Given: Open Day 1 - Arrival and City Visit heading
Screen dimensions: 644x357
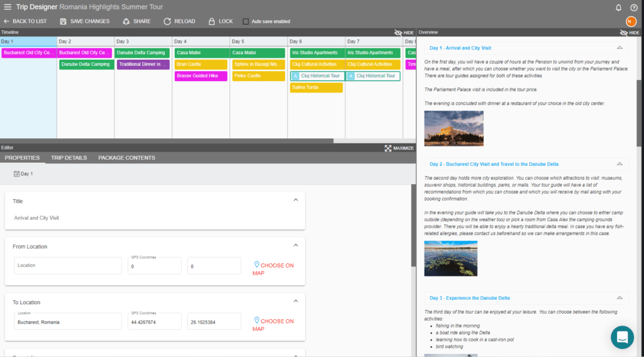Looking at the screenshot, I should (460, 48).
